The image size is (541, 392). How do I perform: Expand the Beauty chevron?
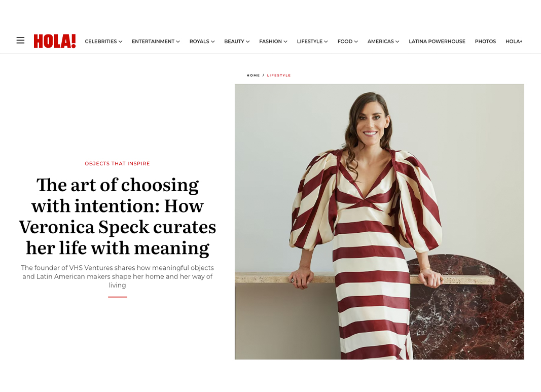point(248,42)
